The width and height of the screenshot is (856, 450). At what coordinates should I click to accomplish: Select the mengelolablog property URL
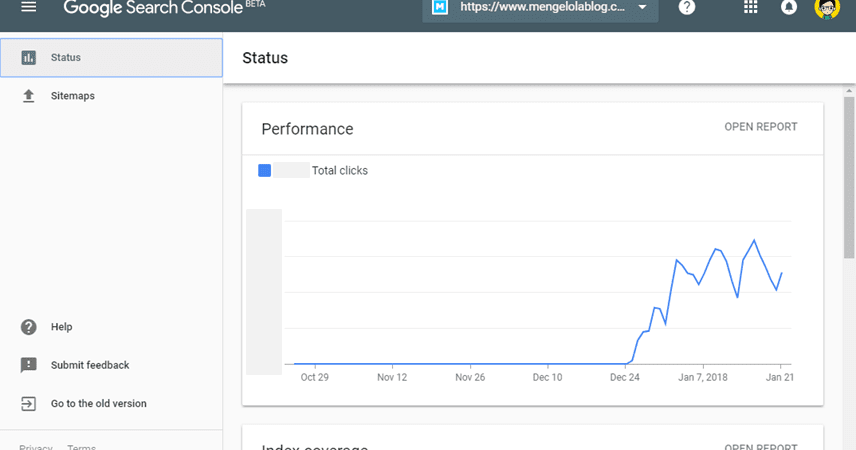click(541, 8)
